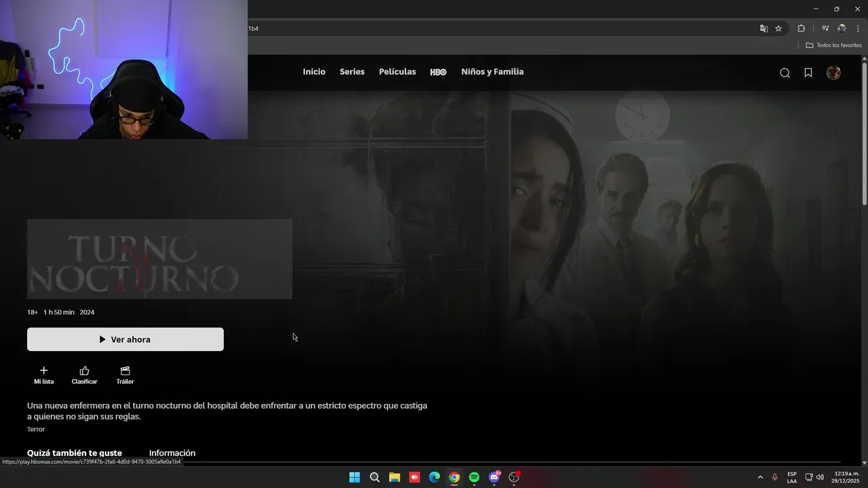Play the Tráiler
The height and width of the screenshot is (488, 868).
tap(125, 375)
